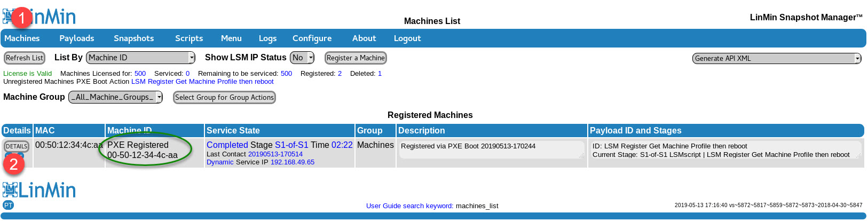Open the List By dropdown

[x=140, y=58]
